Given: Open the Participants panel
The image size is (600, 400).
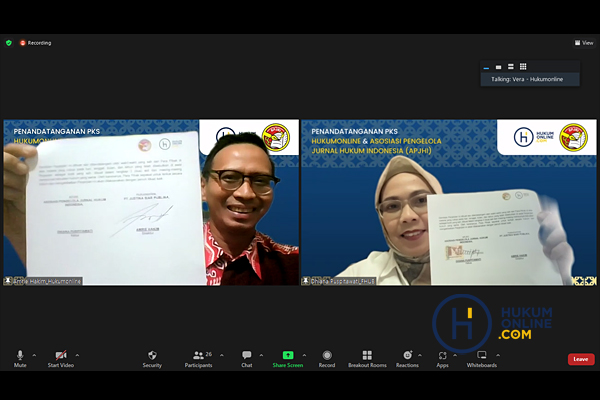Looking at the screenshot, I should point(198,359).
